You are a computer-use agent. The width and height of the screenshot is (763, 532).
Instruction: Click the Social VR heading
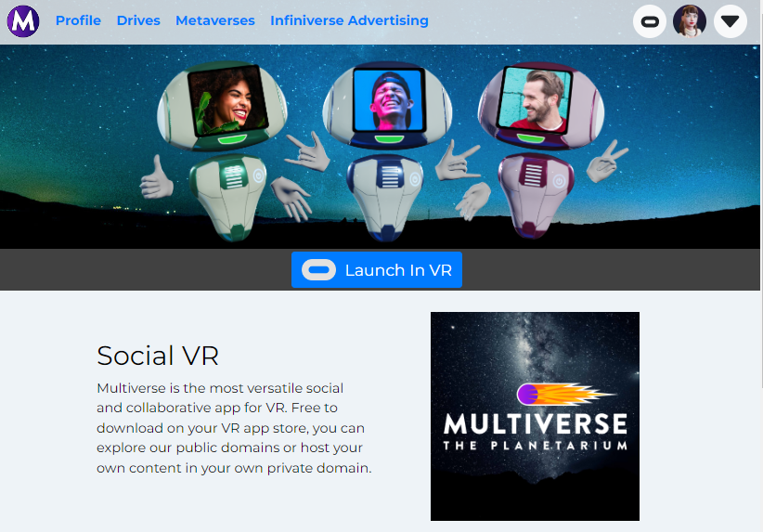click(x=158, y=356)
